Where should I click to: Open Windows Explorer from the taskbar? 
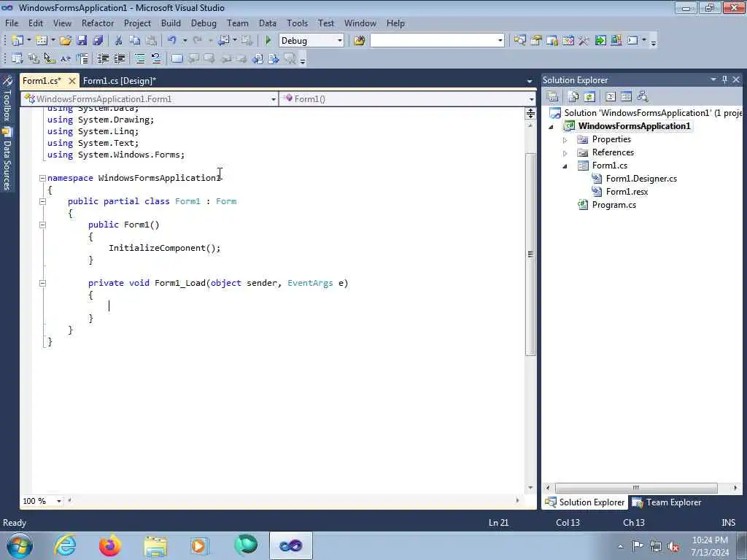(x=155, y=545)
